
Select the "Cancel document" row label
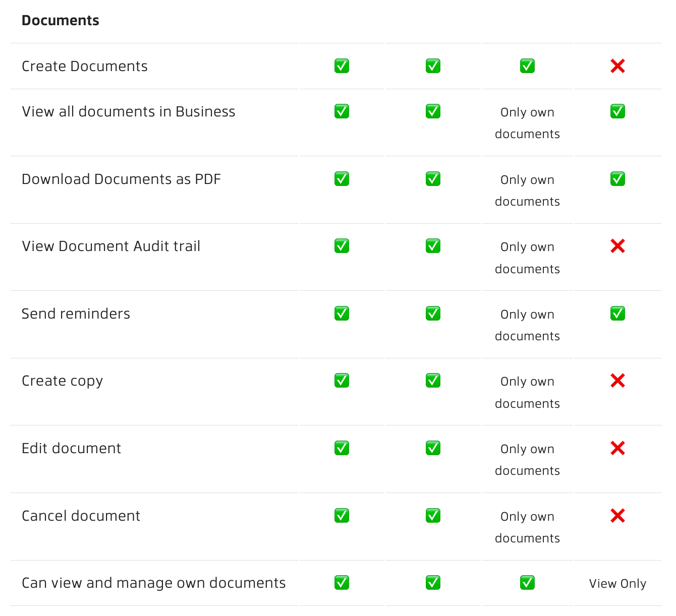point(81,516)
